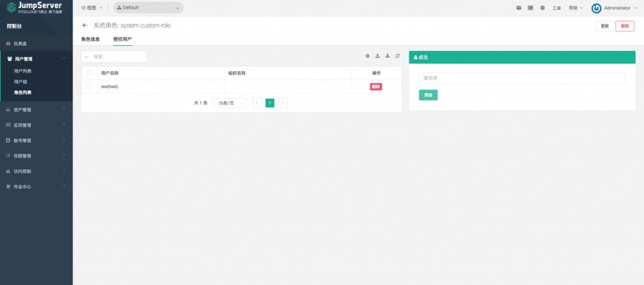Open the Administrator account dropdown arrow

[635, 8]
